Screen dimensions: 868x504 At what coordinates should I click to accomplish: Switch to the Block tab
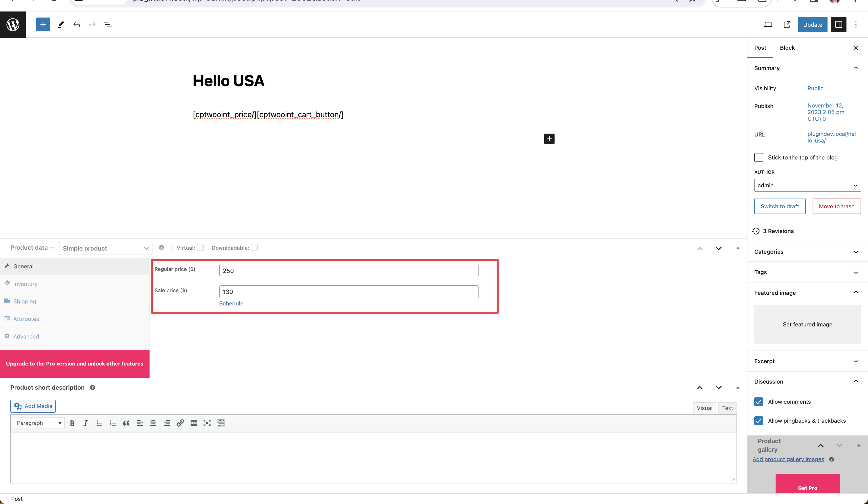pyautogui.click(x=787, y=48)
